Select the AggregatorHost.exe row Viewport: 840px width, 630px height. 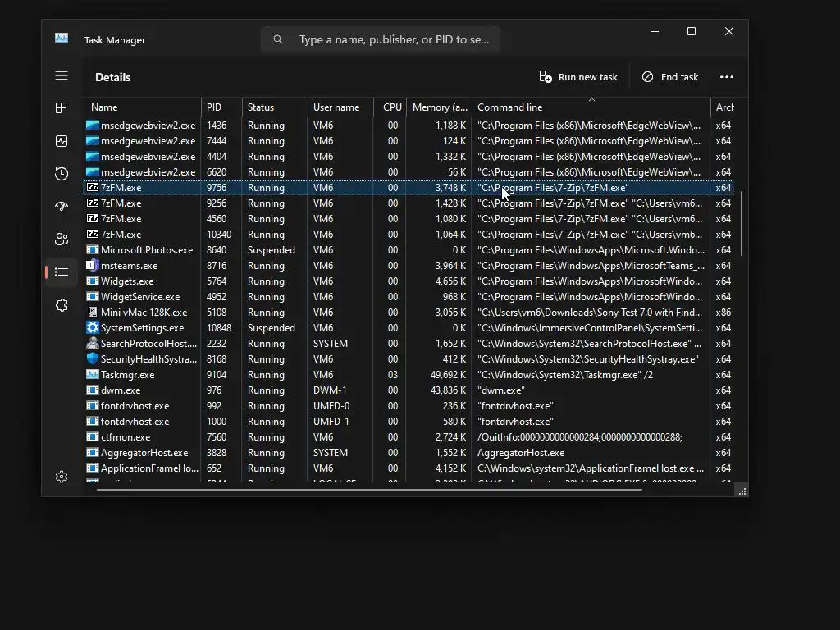[x=409, y=452]
